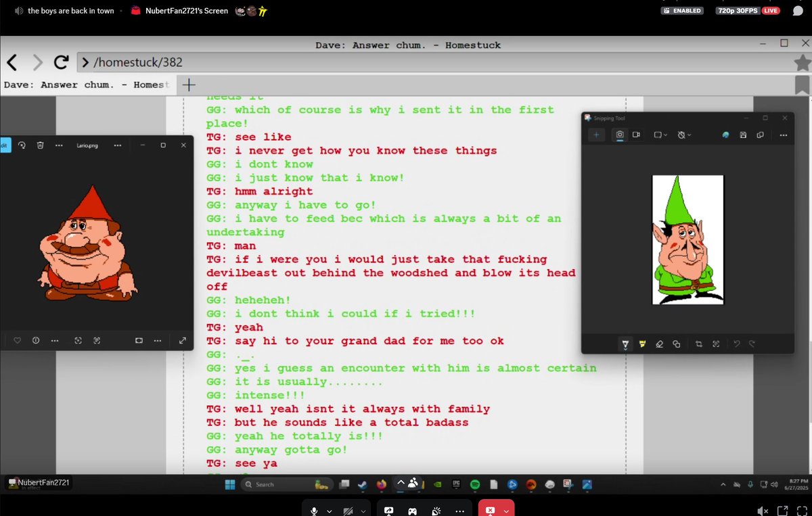Reload the Homestuck page
Screen dimensions: 812x516
[x=62, y=63]
